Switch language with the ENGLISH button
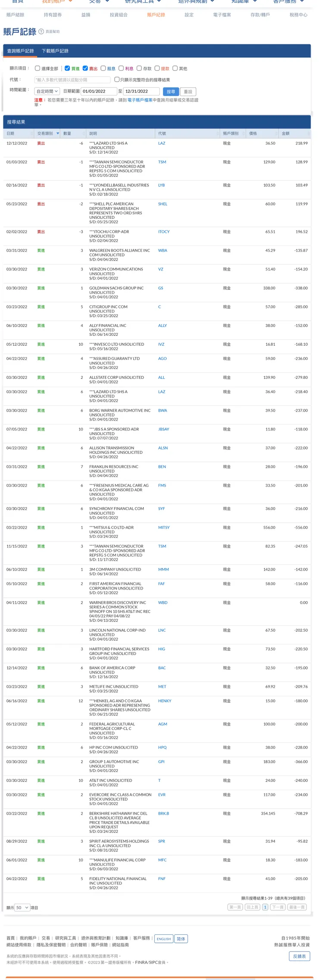 coord(164,939)
